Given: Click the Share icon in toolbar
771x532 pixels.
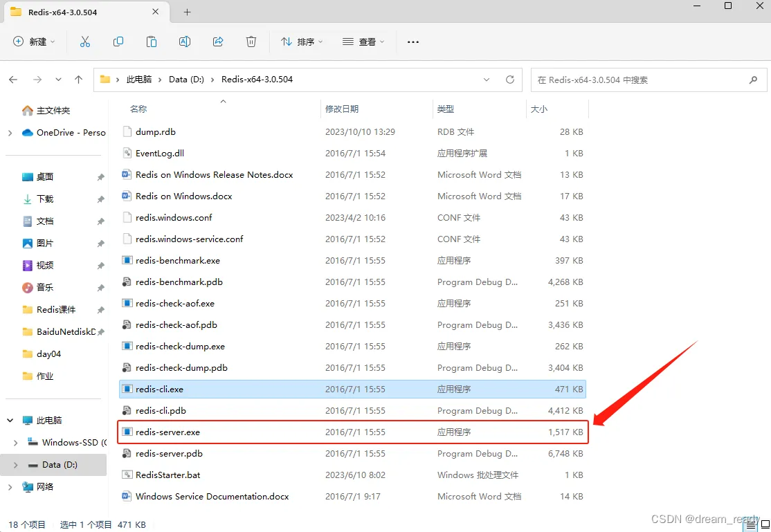Looking at the screenshot, I should point(218,42).
